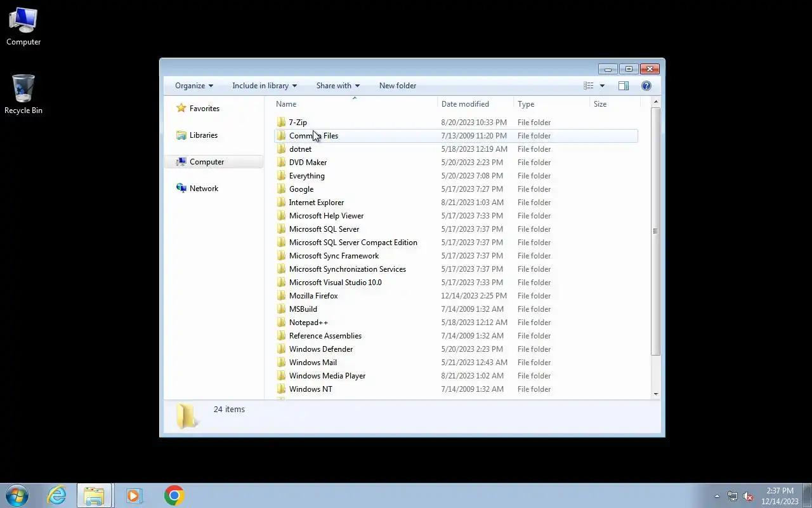
Task: Select the Reference Assemblies folder name
Action: pos(325,335)
